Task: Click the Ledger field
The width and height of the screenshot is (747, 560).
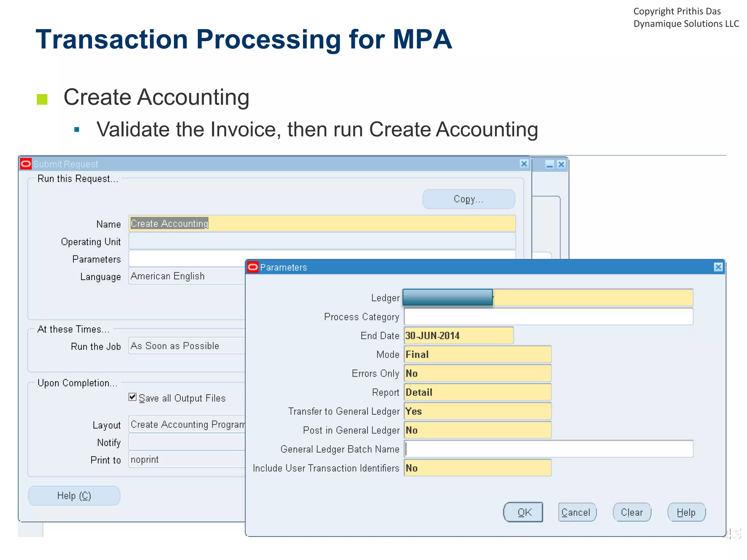Action: click(548, 297)
